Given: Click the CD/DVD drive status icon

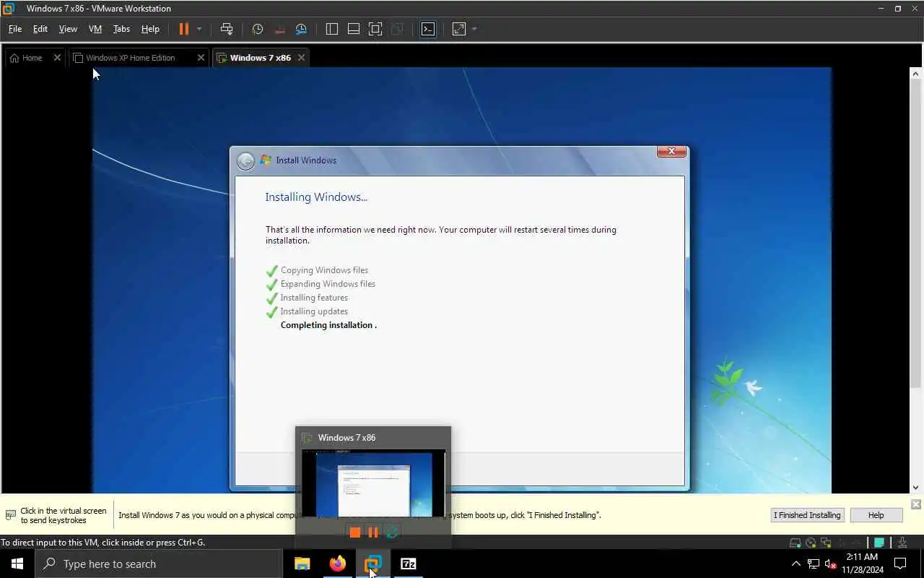Looking at the screenshot, I should (x=811, y=543).
